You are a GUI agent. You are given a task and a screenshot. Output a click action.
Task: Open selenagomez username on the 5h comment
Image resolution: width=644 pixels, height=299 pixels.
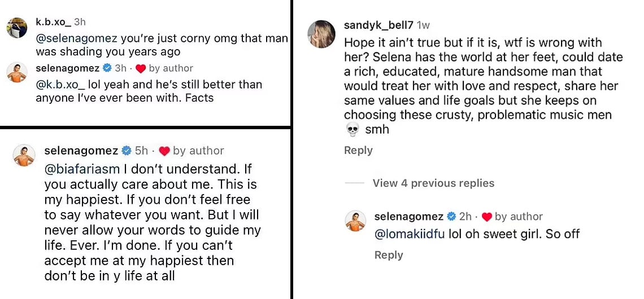click(81, 151)
